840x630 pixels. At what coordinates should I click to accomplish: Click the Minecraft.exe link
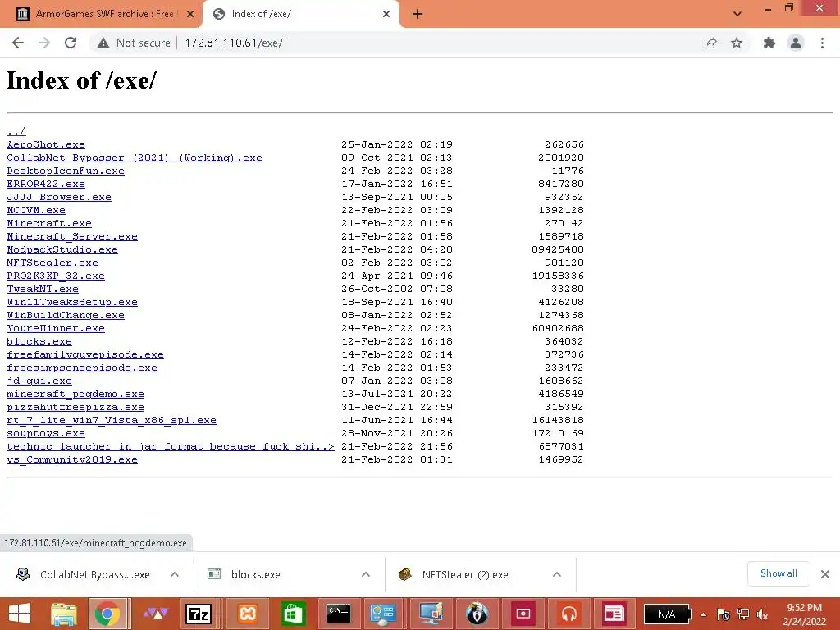[x=48, y=223]
